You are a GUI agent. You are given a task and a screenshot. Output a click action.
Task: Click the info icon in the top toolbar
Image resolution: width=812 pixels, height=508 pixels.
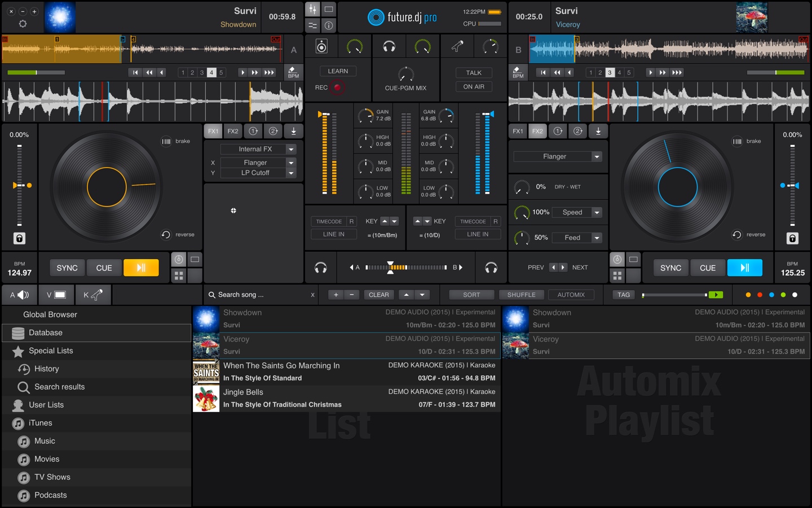[x=328, y=25]
